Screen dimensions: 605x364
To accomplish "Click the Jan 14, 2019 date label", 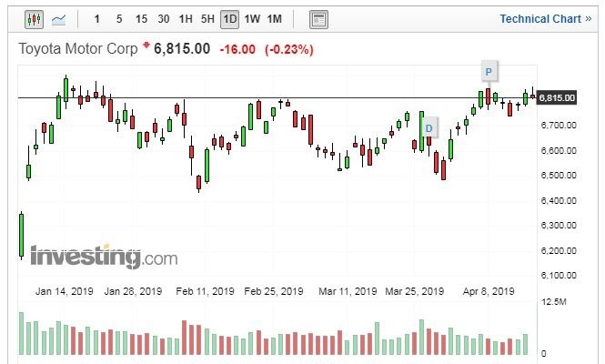I will pos(65,291).
